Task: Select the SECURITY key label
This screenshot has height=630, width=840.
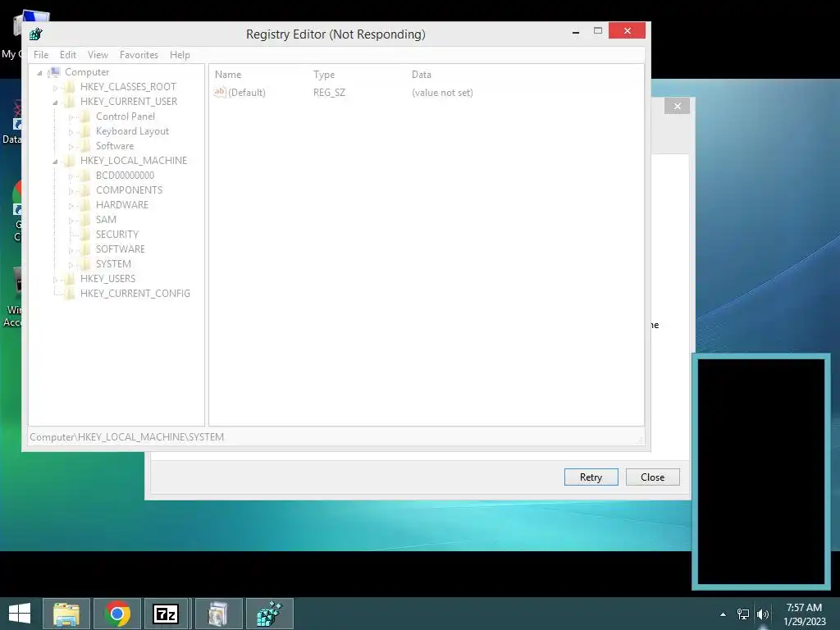Action: click(x=117, y=234)
